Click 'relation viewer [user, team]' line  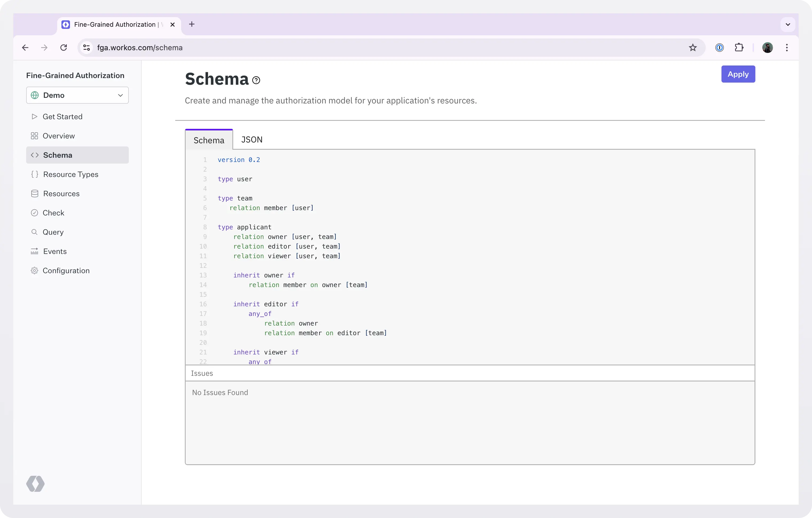pos(287,256)
